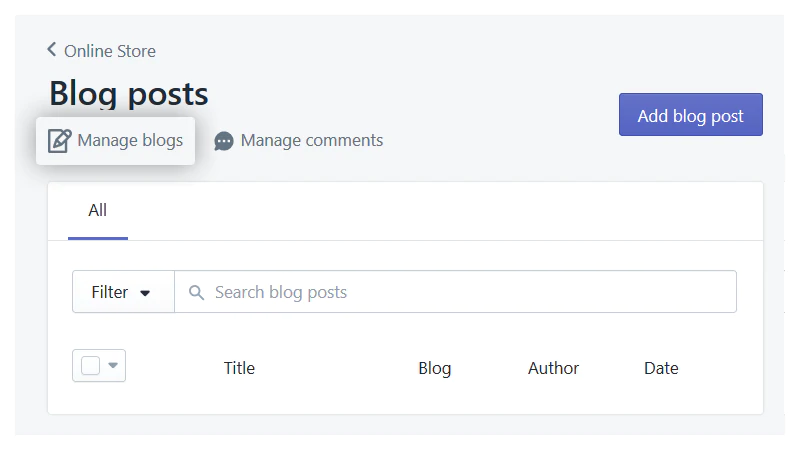Open the Manage blogs link
The height and width of the screenshot is (452, 800).
pyautogui.click(x=129, y=140)
